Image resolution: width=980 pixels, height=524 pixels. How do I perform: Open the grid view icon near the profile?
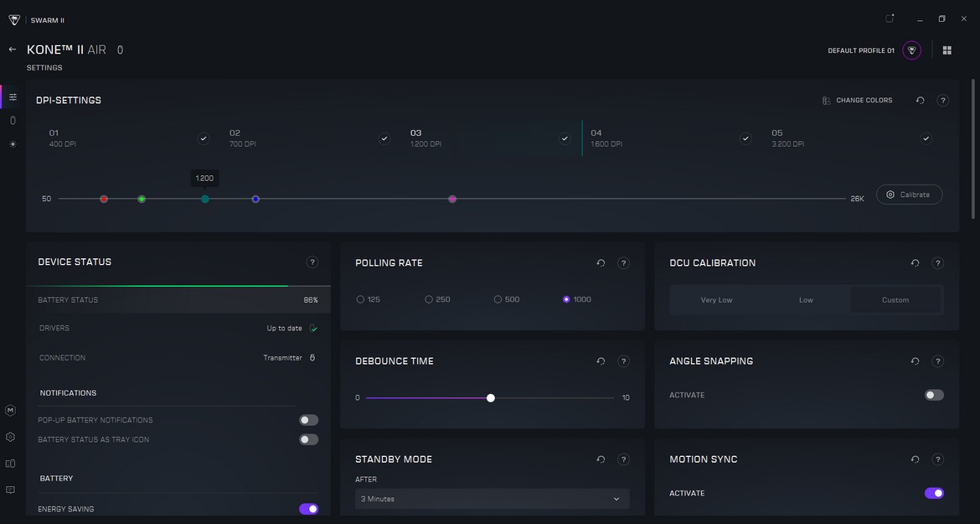(946, 50)
